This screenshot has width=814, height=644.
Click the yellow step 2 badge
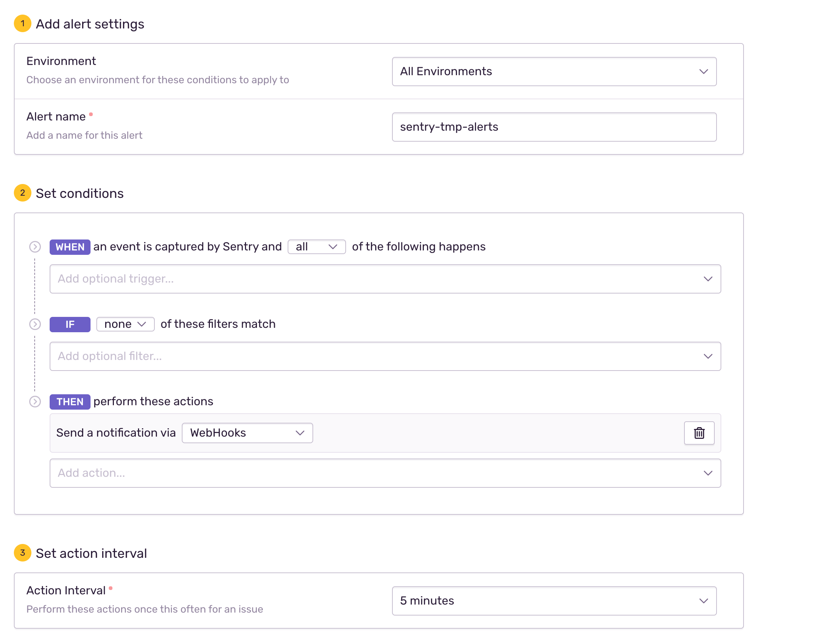[x=23, y=193]
